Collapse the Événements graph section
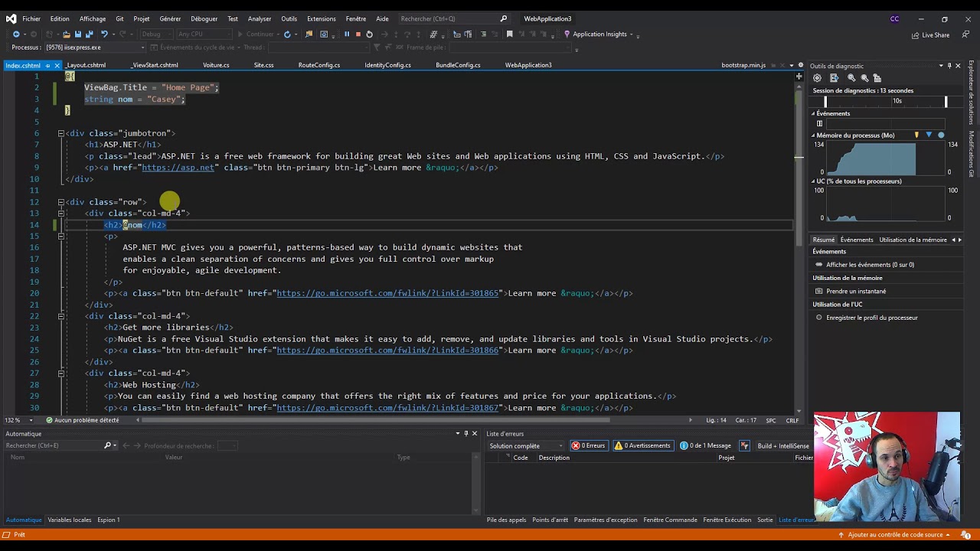980x551 pixels. pos(814,113)
